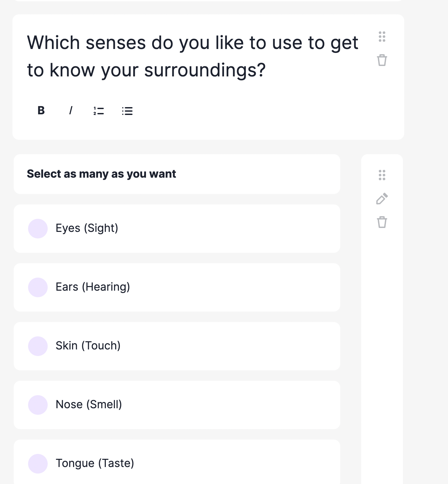Screen dimensions: 448x484
Task: Insert a bulleted list
Action: (127, 111)
